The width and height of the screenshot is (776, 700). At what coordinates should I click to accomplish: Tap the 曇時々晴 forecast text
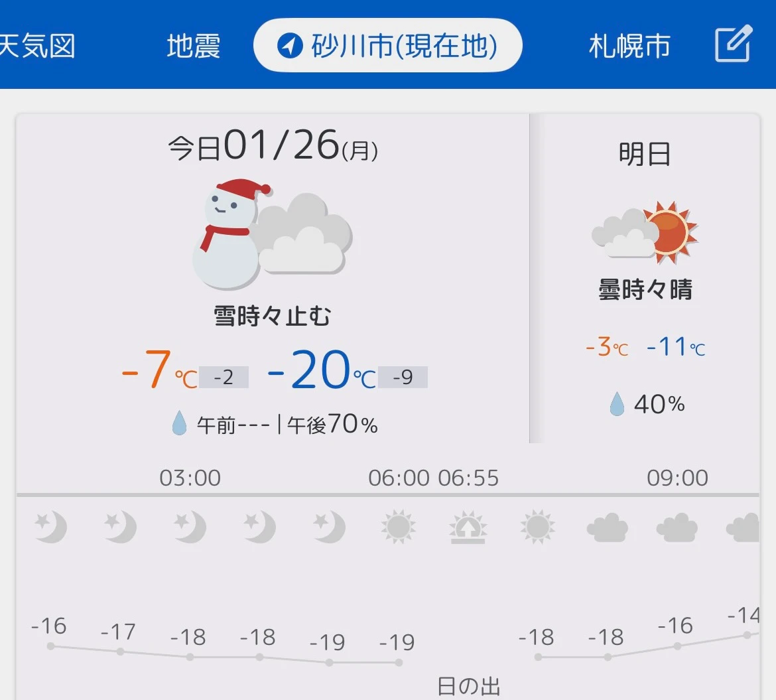[x=645, y=290]
